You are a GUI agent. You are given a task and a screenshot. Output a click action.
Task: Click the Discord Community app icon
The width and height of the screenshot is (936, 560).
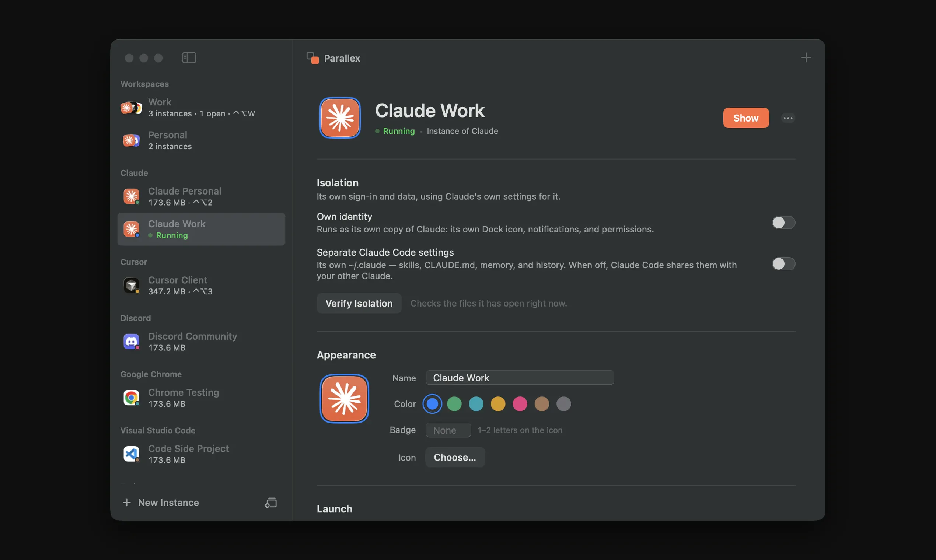point(131,342)
